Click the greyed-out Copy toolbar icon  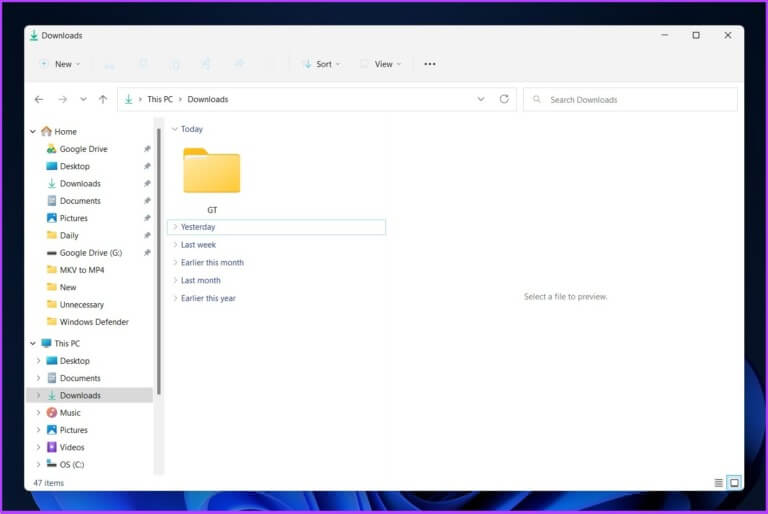pyautogui.click(x=143, y=64)
